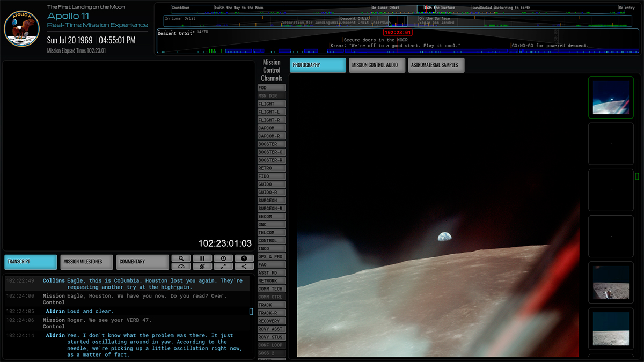This screenshot has width=644, height=362.
Task: Click the GO/NO-GO for powered descent event
Action: [550, 46]
